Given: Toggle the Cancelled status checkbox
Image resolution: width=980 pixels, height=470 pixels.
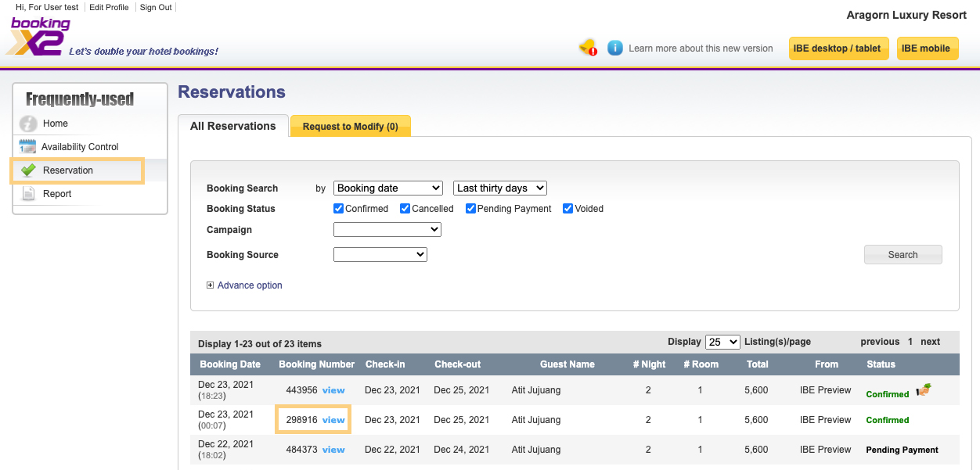Looking at the screenshot, I should point(405,209).
